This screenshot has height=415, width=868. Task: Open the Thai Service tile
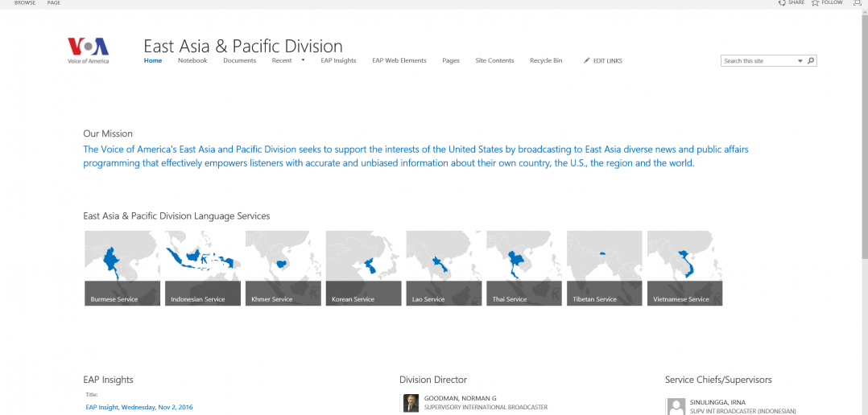pyautogui.click(x=524, y=268)
